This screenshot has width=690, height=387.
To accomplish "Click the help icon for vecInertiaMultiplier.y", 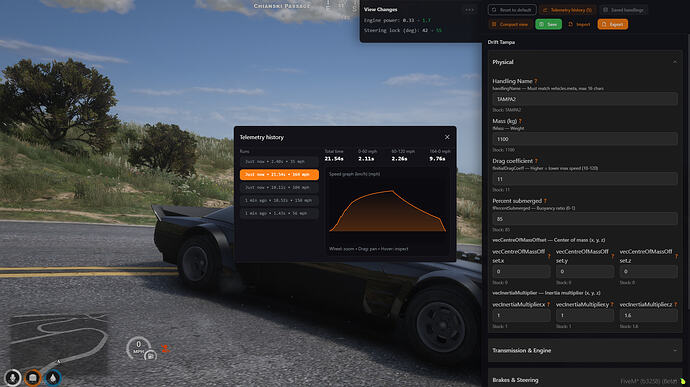I will click(x=612, y=304).
